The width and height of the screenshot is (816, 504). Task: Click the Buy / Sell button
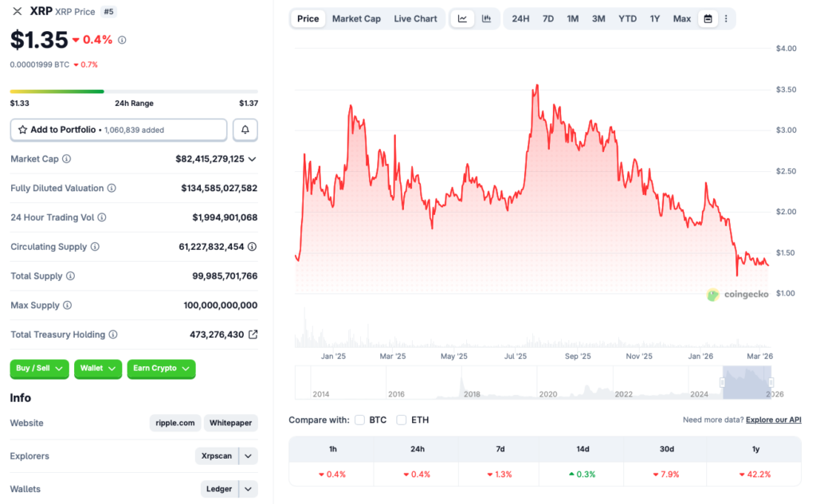coord(39,369)
